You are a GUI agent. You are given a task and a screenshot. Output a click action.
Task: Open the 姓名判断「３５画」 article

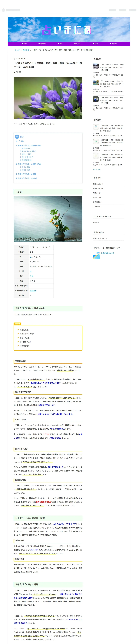112,143
